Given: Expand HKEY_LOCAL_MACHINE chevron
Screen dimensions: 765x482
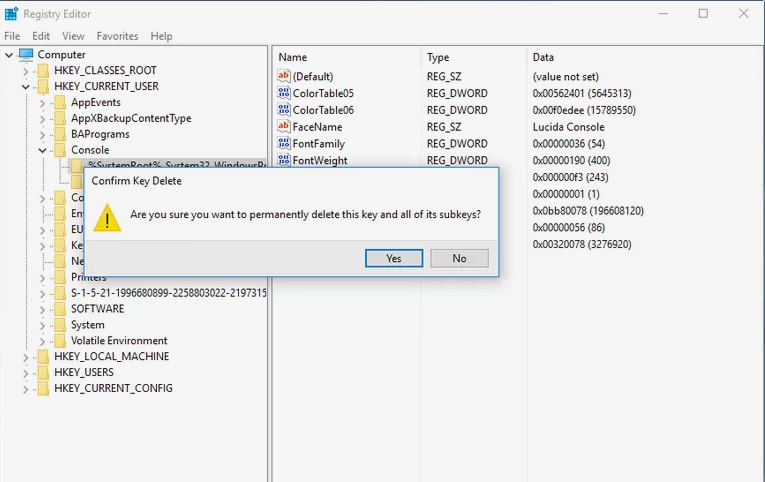Looking at the screenshot, I should [25, 358].
